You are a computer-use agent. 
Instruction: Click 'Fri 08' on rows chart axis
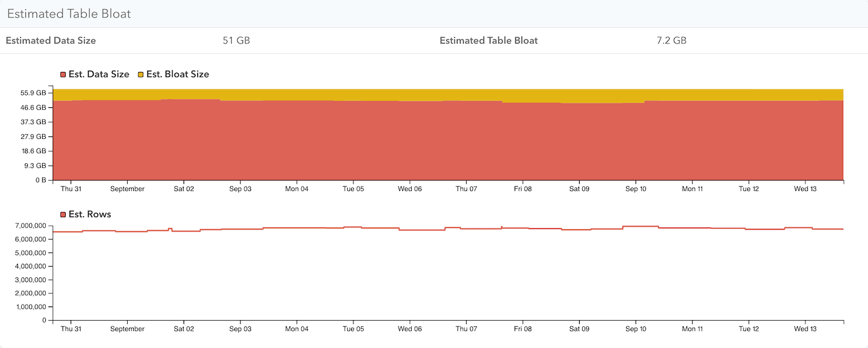click(x=523, y=329)
